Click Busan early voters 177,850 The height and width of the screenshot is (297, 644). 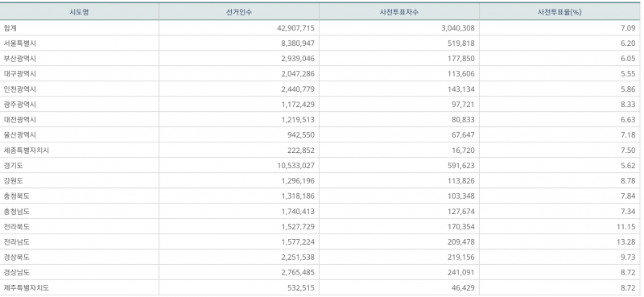click(x=461, y=58)
